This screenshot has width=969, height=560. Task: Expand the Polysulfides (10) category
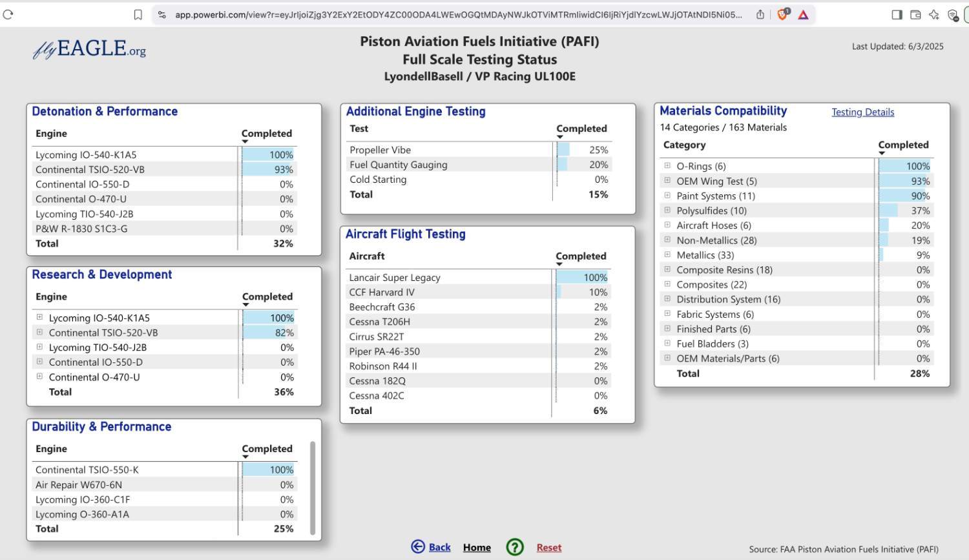(x=667, y=211)
